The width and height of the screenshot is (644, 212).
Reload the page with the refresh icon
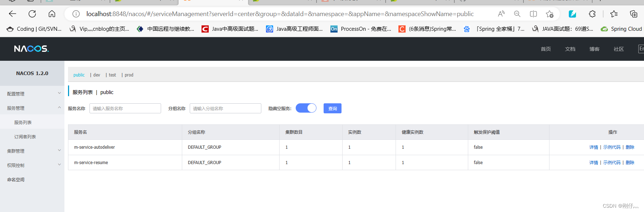tap(32, 14)
